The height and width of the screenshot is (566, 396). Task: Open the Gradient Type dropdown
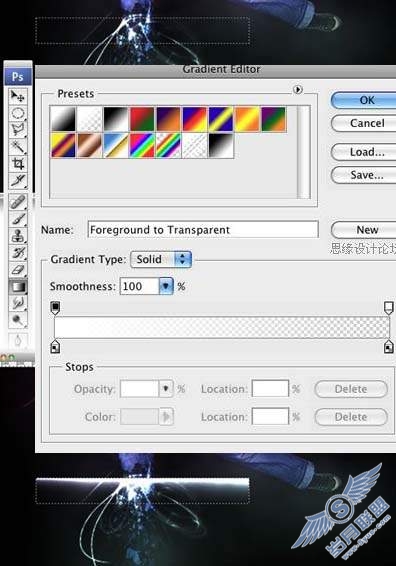pos(161,259)
